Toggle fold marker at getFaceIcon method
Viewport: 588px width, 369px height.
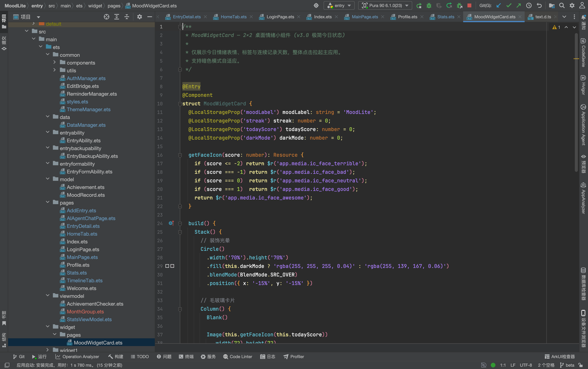click(x=180, y=155)
